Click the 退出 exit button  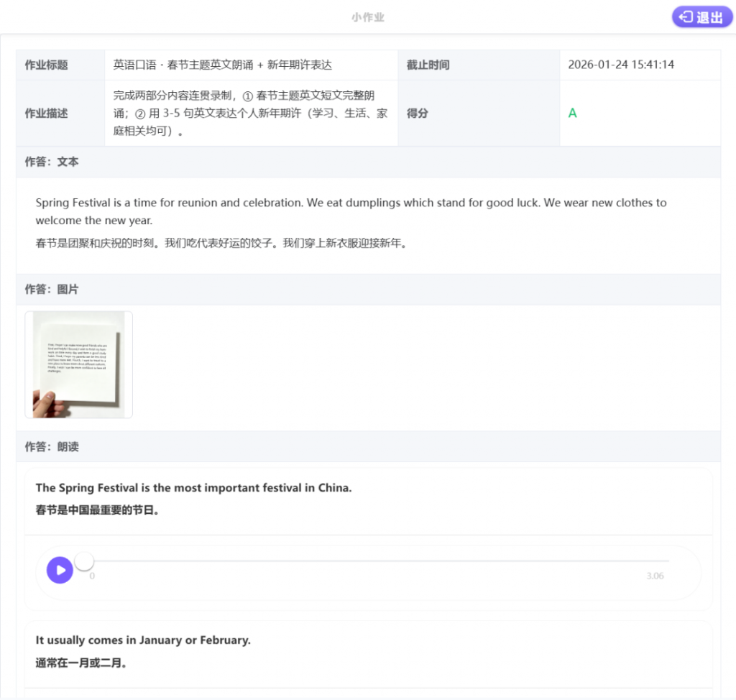[702, 17]
